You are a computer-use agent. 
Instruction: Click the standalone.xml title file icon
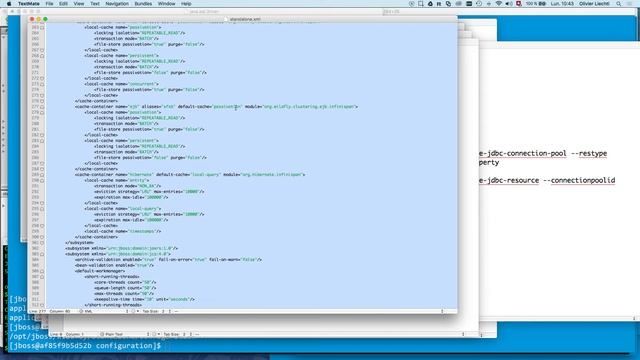[x=227, y=19]
